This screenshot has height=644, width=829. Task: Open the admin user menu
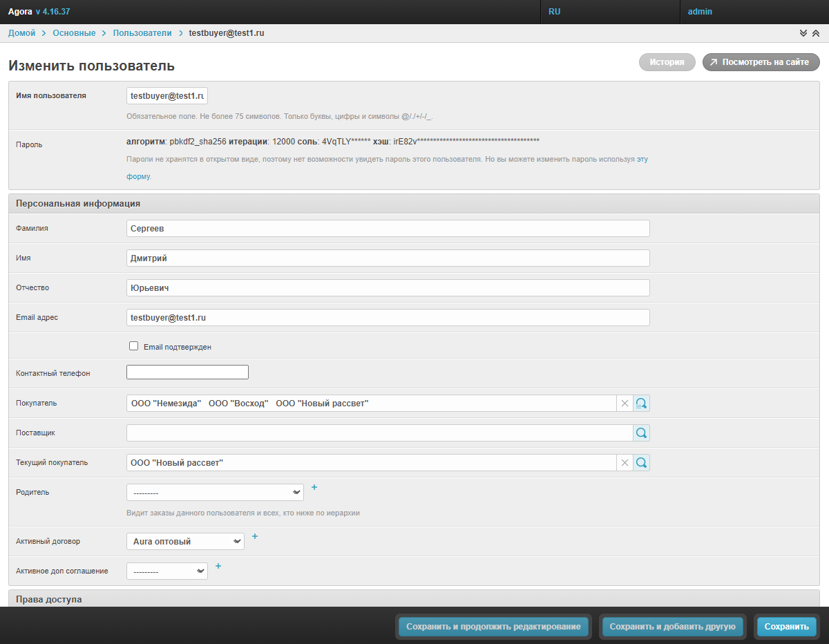[700, 12]
